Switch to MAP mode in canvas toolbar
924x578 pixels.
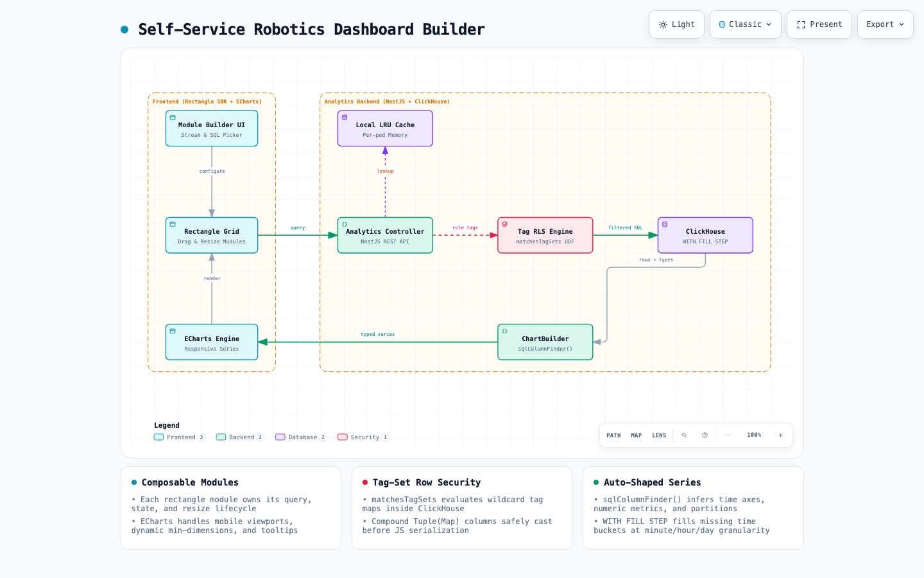tap(637, 435)
